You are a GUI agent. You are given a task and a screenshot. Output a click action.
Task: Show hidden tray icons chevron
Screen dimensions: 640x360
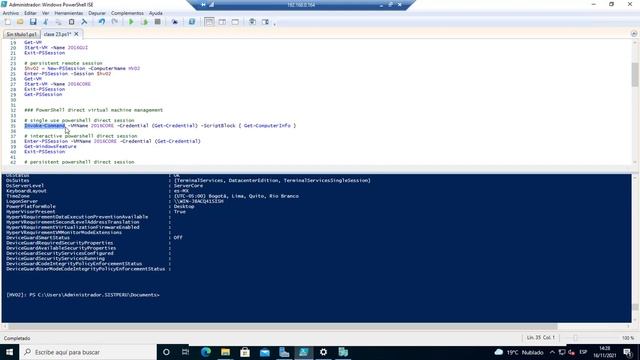[552, 352]
